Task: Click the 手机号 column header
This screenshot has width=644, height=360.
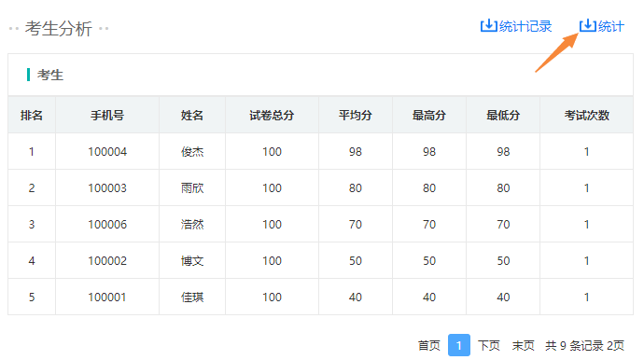Action: [107, 116]
